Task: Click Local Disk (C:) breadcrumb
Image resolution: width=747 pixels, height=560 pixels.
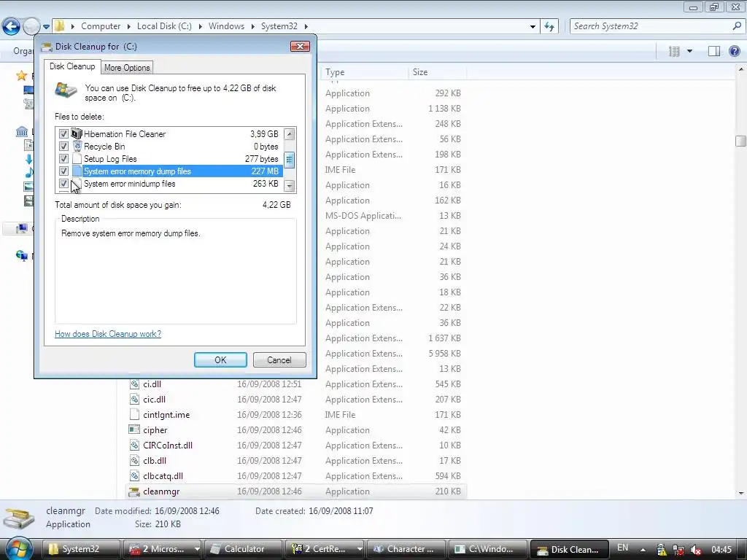Action: pyautogui.click(x=164, y=26)
